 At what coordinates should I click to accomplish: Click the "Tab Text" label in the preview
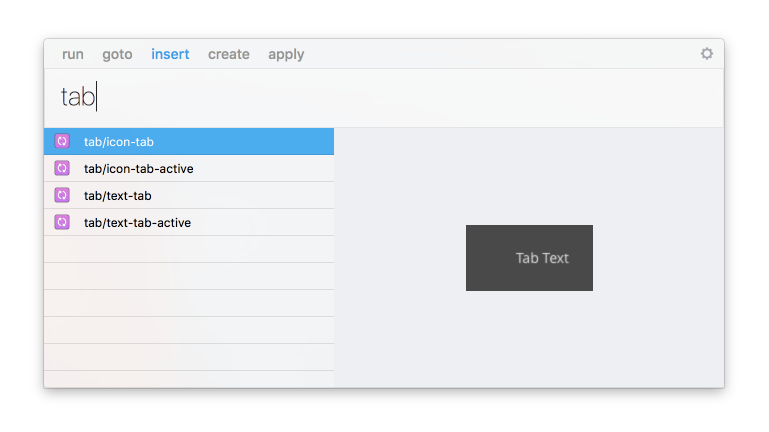542,258
